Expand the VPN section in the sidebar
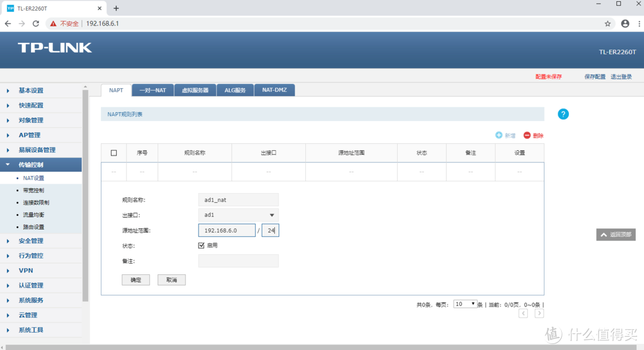Image resolution: width=644 pixels, height=350 pixels. tap(26, 270)
